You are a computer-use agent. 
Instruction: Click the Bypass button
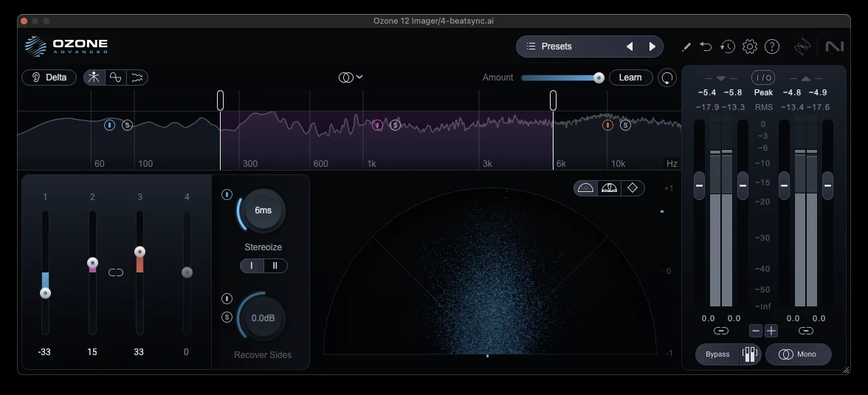click(717, 354)
